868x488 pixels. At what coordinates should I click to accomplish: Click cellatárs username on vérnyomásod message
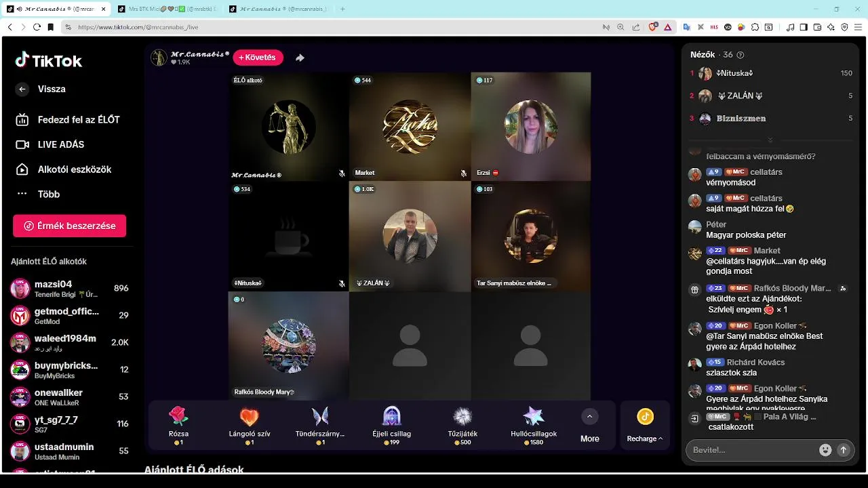click(766, 172)
